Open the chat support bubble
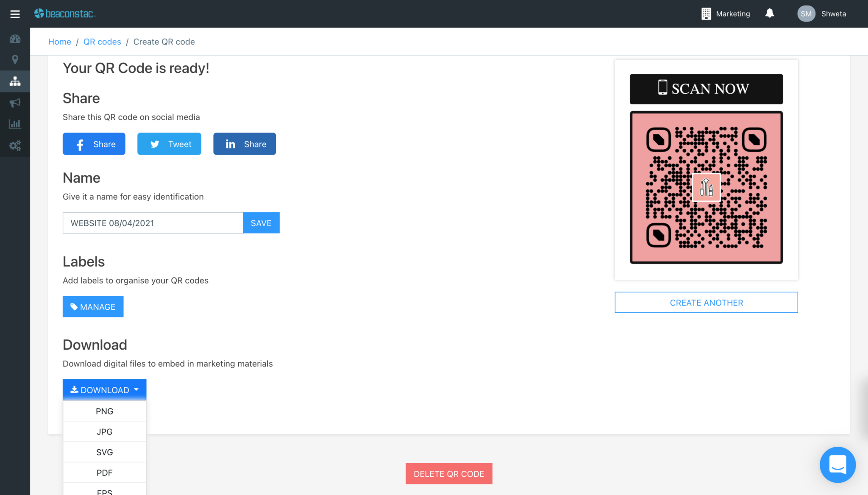Image resolution: width=868 pixels, height=495 pixels. pos(837,465)
